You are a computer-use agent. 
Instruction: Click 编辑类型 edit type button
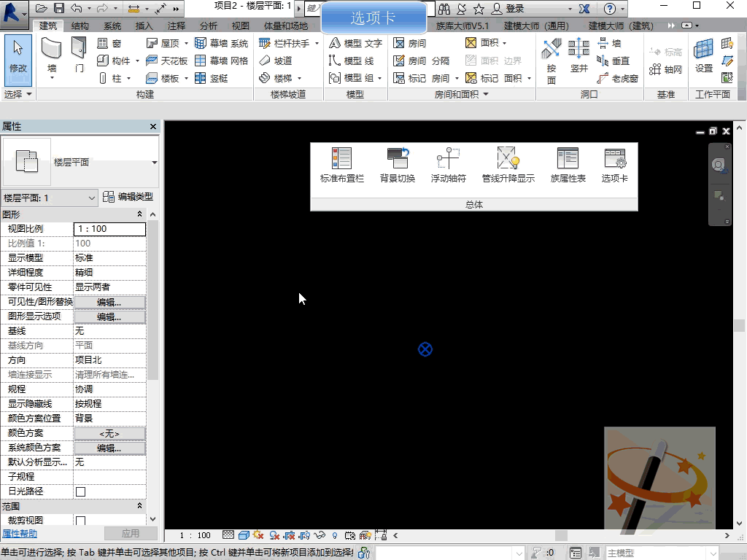[x=128, y=197]
